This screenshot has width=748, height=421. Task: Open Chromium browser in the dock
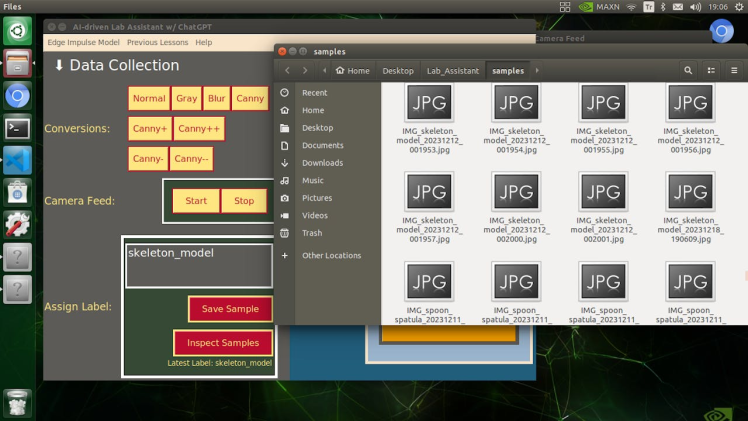pyautogui.click(x=18, y=97)
